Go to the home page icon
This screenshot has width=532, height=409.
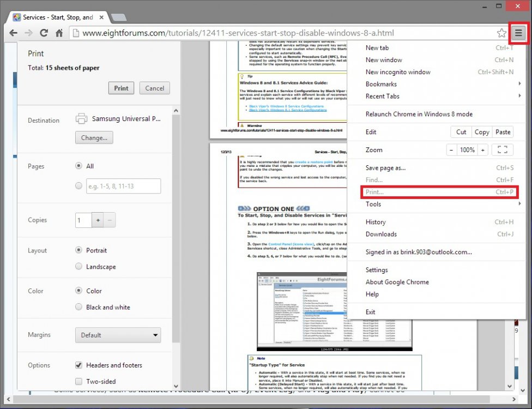(59, 33)
